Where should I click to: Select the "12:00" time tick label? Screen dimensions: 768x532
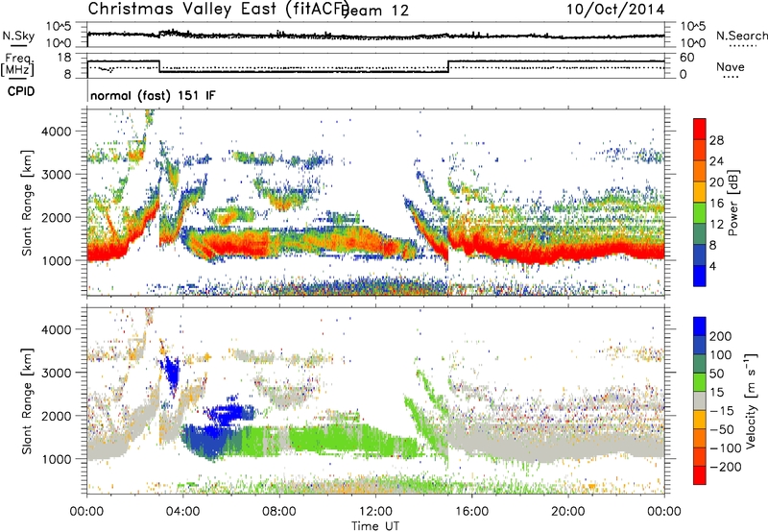click(x=375, y=512)
